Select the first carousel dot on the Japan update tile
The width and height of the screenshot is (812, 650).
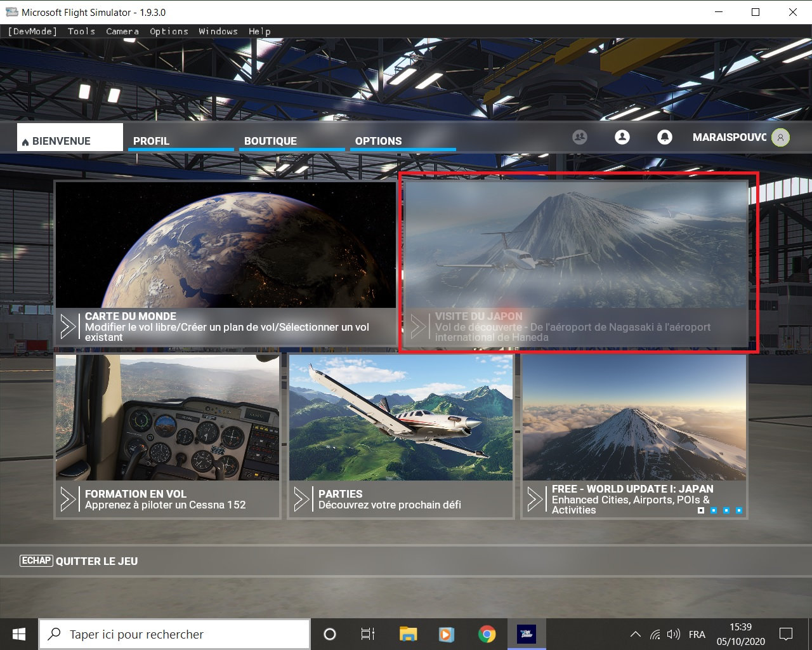tap(701, 510)
